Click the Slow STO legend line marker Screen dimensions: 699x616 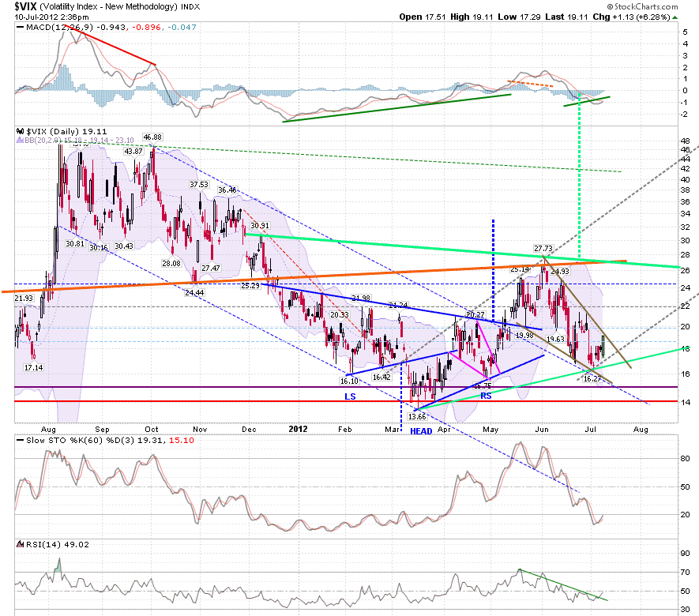tap(20, 441)
